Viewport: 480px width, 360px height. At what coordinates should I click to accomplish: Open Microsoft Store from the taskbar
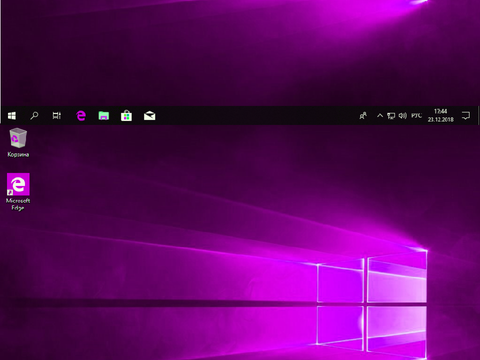[x=126, y=116]
